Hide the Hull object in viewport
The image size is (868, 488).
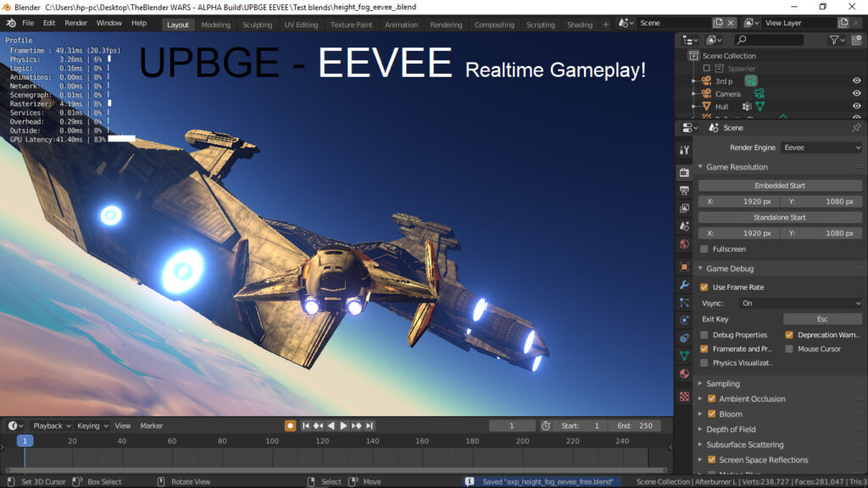pyautogui.click(x=856, y=106)
